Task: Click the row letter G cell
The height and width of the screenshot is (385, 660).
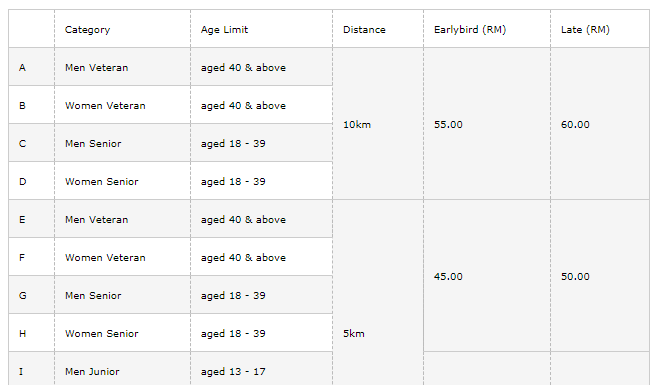Action: [x=32, y=295]
